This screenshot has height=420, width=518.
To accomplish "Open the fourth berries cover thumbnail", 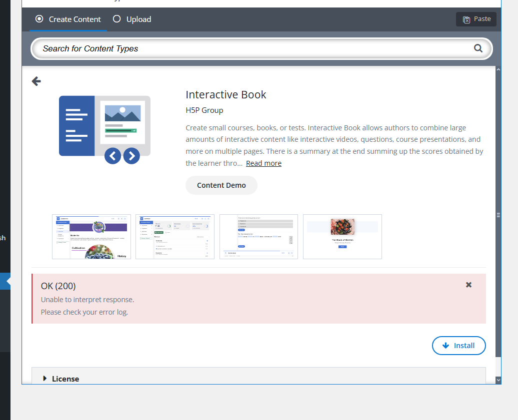I will pos(342,237).
